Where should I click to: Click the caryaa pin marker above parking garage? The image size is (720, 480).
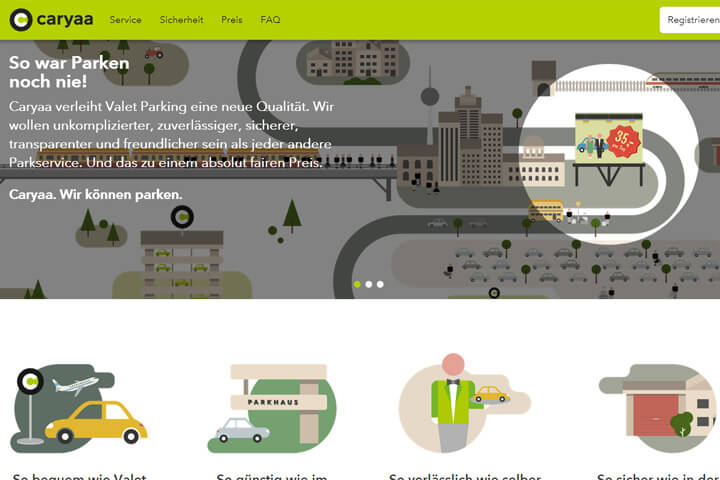tap(181, 217)
